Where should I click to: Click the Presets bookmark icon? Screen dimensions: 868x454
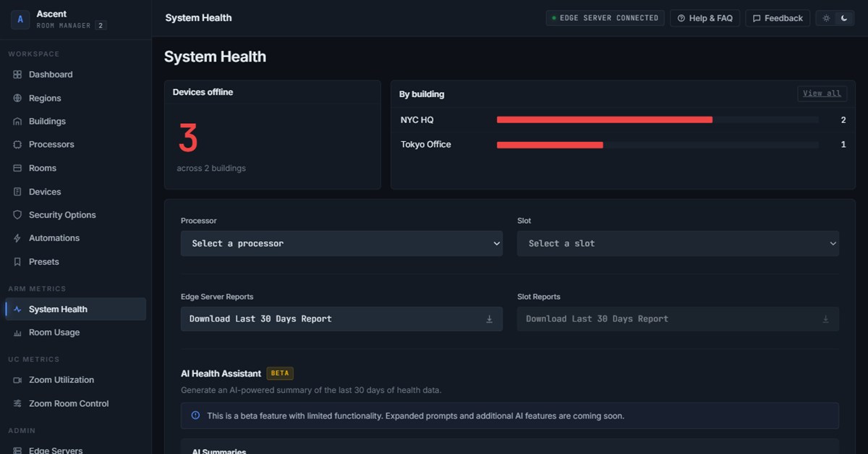click(17, 262)
